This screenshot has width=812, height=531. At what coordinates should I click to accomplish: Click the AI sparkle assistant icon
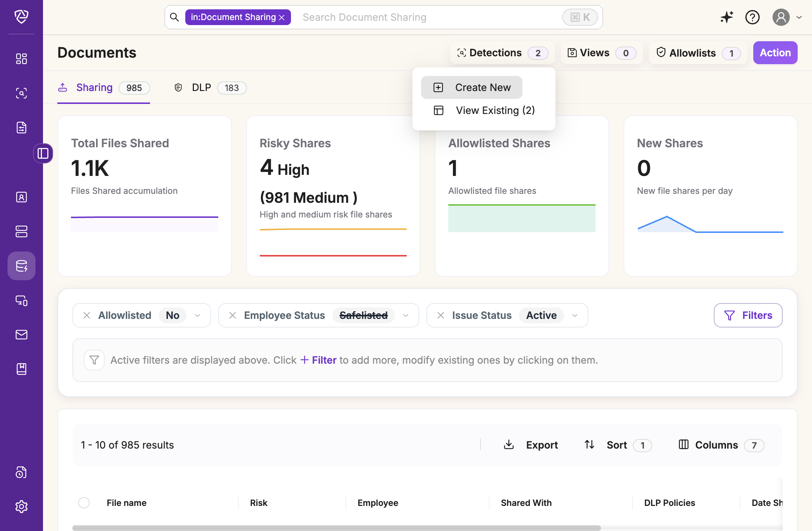click(727, 17)
